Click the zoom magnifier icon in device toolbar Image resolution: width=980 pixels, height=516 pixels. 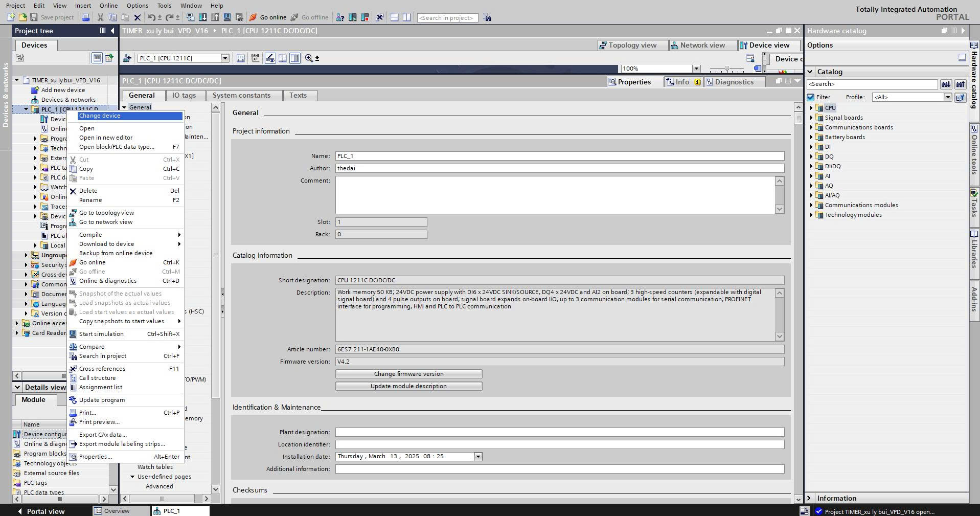[309, 58]
